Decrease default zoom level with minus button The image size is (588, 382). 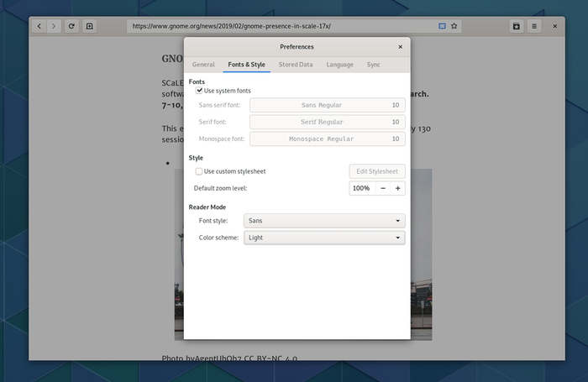click(x=383, y=188)
